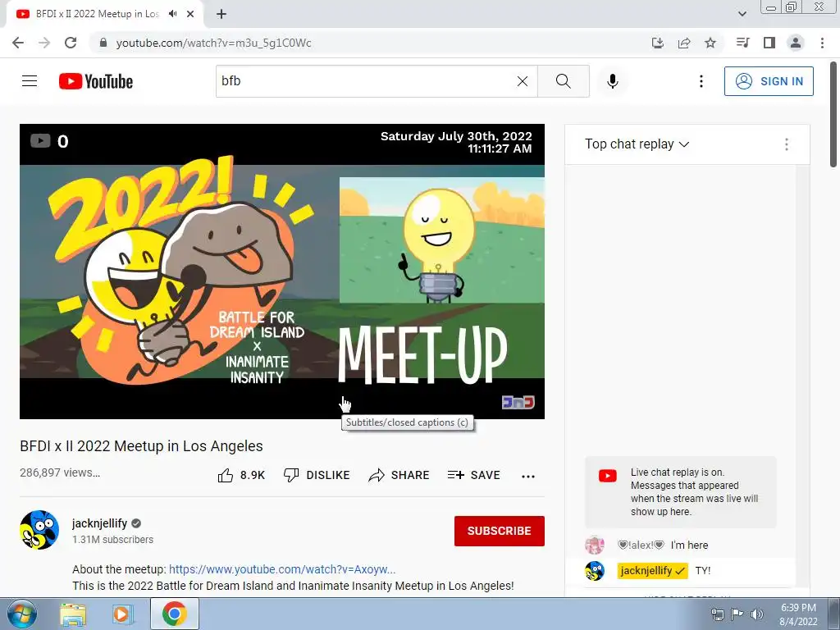
Task: Open a new tab with the plus button
Action: click(x=221, y=14)
